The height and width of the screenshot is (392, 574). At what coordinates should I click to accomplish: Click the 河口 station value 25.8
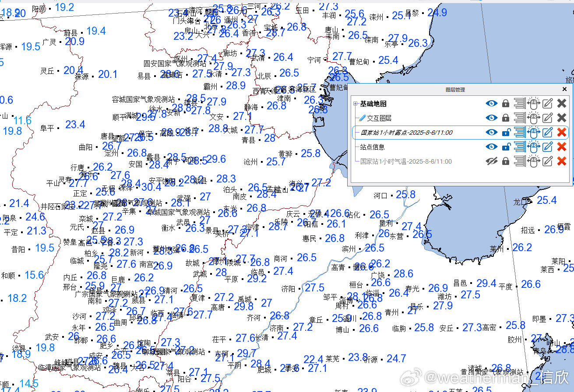[x=406, y=195]
